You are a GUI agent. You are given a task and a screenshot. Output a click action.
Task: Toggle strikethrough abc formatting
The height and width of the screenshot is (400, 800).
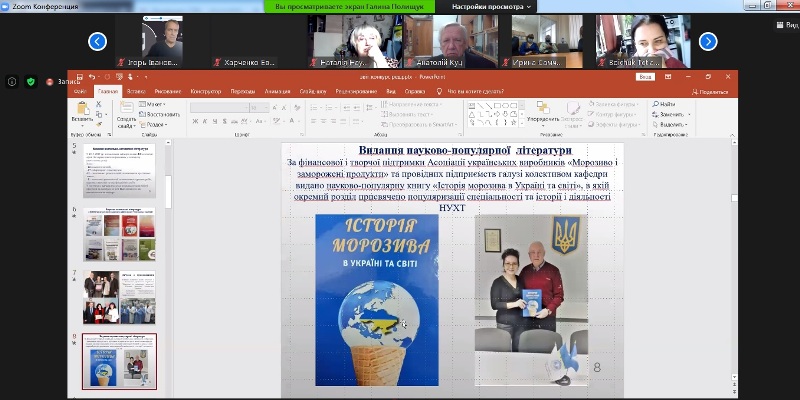click(x=234, y=121)
